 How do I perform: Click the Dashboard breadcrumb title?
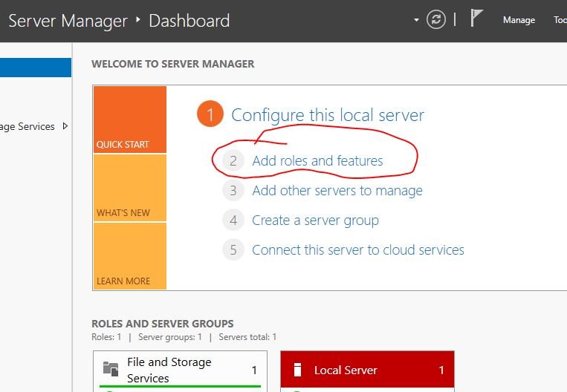click(189, 21)
